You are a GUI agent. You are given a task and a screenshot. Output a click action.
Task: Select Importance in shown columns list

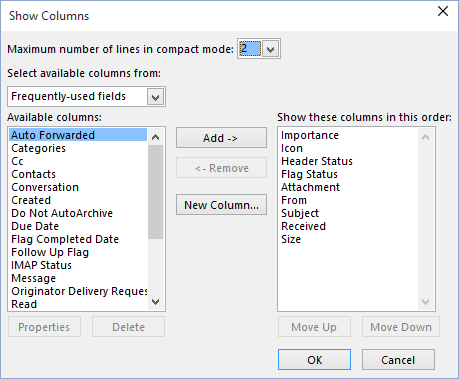[348, 135]
